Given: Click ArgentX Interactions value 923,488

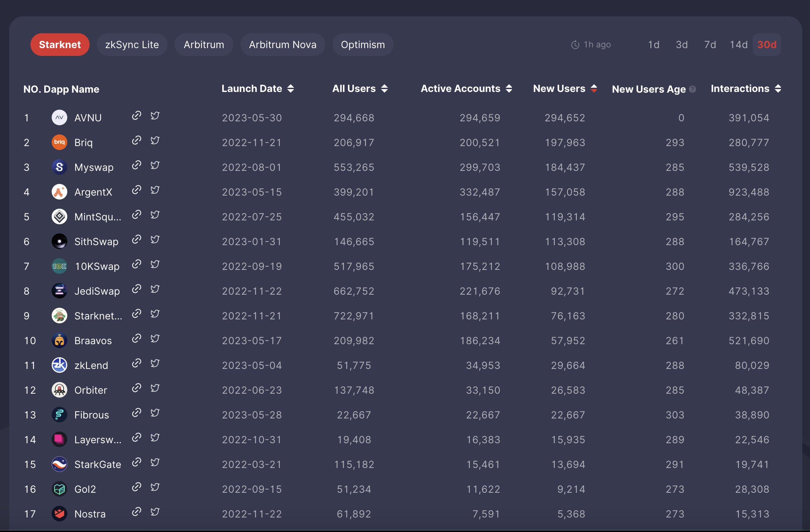Looking at the screenshot, I should click(x=749, y=192).
